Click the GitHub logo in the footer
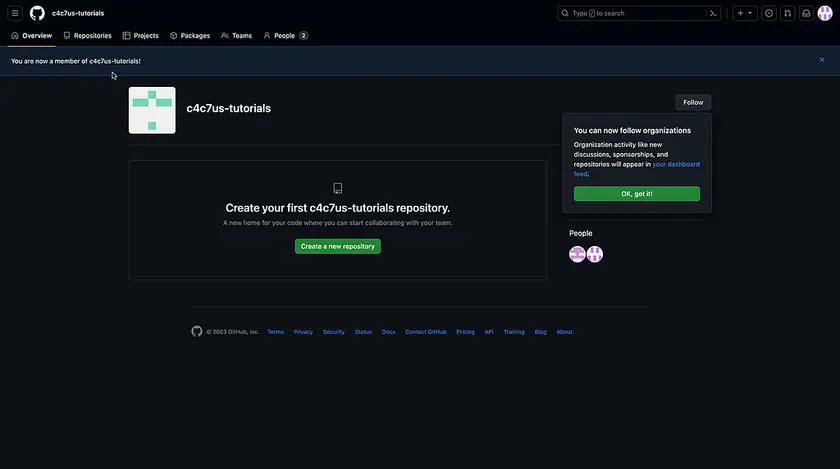Viewport: 840px width, 469px height. (x=197, y=331)
